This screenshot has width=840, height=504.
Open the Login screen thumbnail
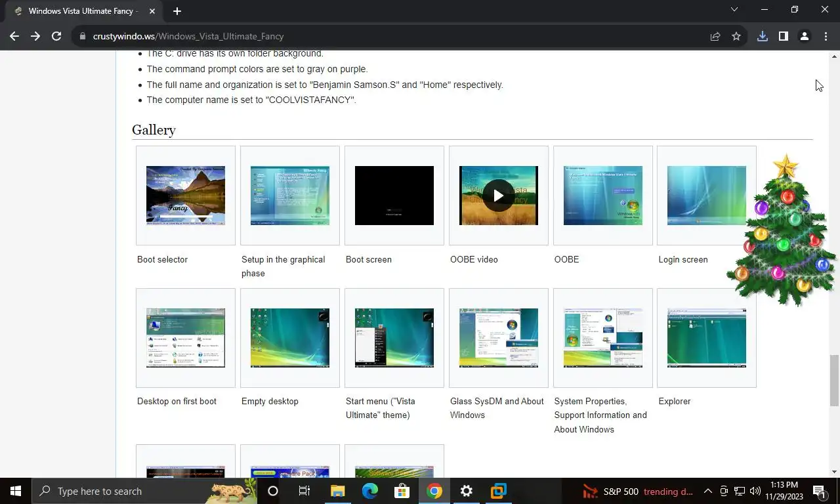707,196
